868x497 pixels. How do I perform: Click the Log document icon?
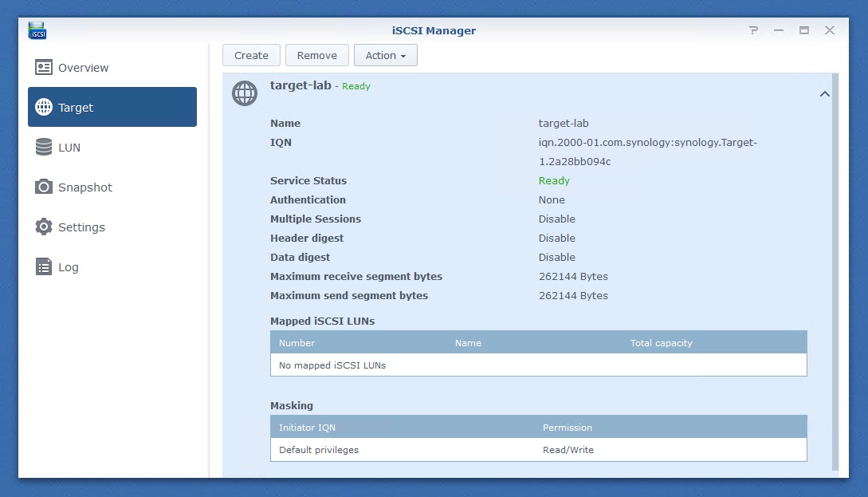point(44,267)
